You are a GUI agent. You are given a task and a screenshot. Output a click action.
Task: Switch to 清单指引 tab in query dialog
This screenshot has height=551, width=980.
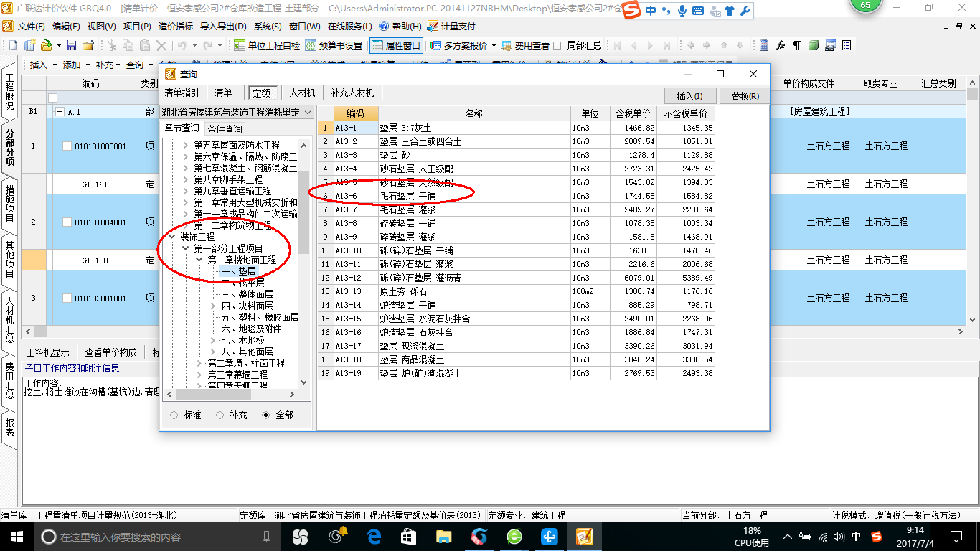click(x=182, y=93)
